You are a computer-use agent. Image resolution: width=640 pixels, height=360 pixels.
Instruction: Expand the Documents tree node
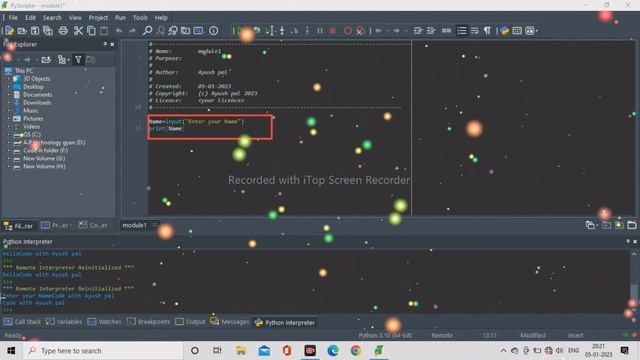pos(9,95)
